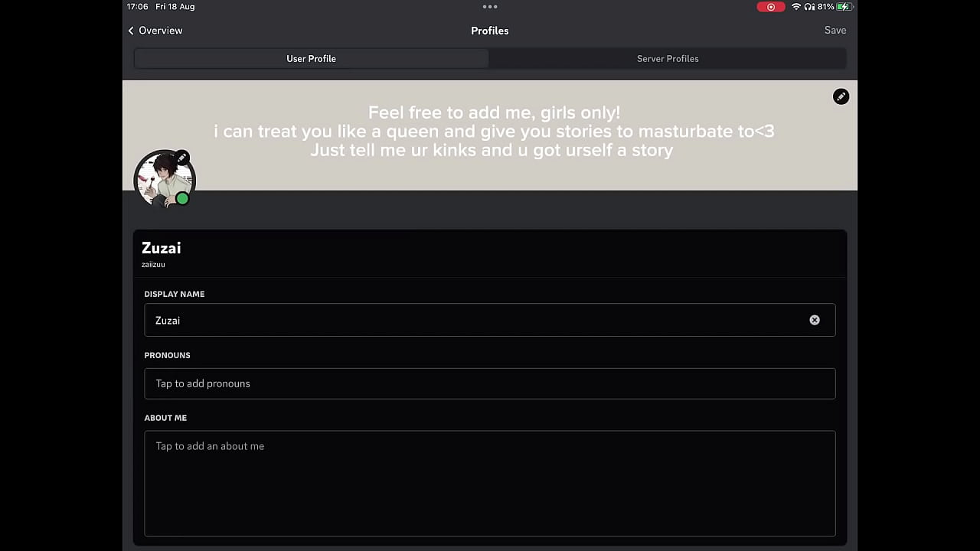Image resolution: width=980 pixels, height=551 pixels.
Task: Tap the banner edit pencil icon
Action: coord(841,96)
